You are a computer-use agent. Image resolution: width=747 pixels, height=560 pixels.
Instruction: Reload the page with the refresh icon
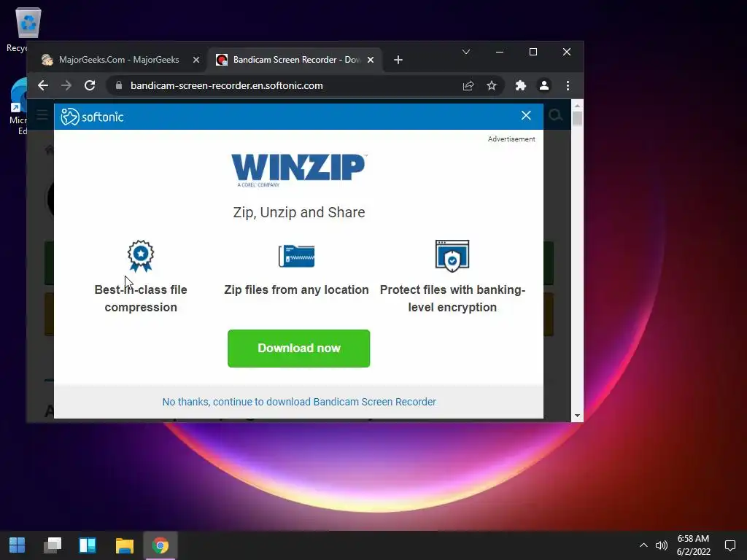[x=90, y=86]
